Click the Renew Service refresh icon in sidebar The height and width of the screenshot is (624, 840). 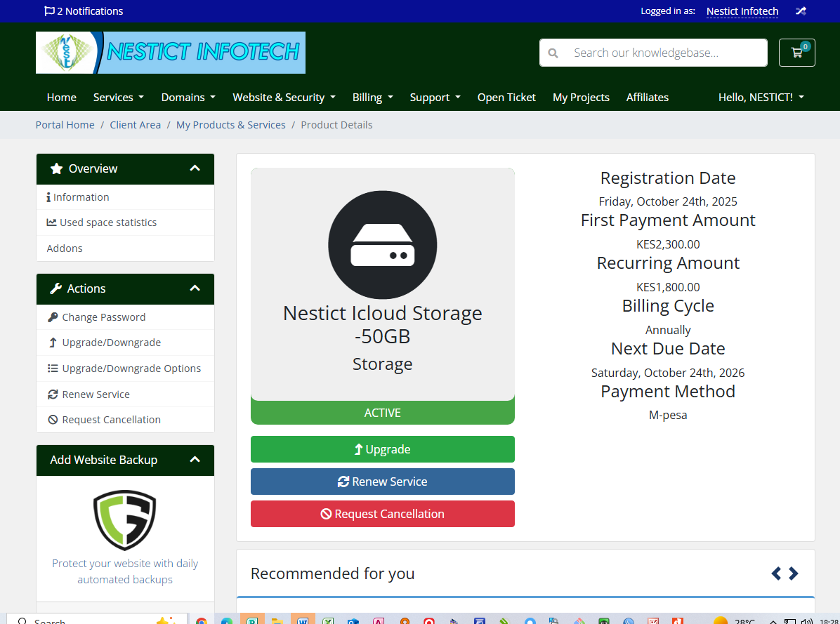click(x=52, y=394)
